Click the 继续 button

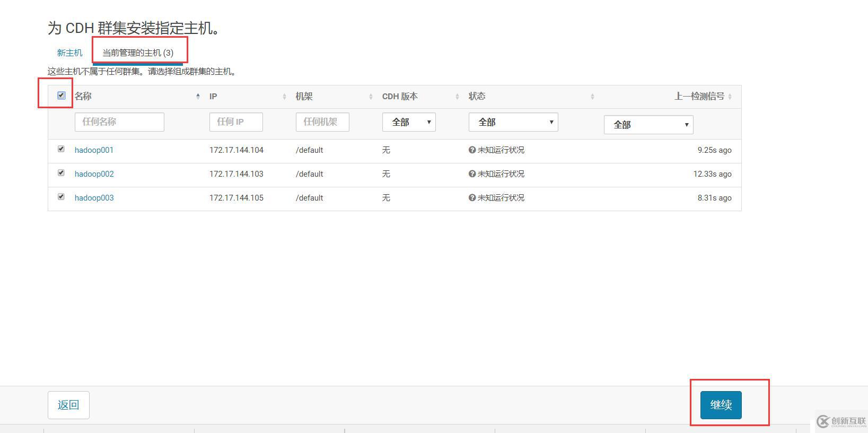(x=721, y=405)
